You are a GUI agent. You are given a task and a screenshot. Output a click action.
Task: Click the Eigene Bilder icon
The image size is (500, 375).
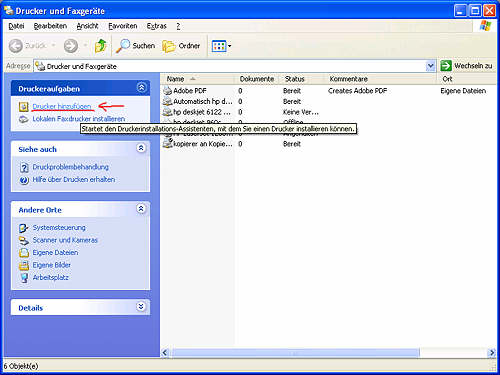24,265
